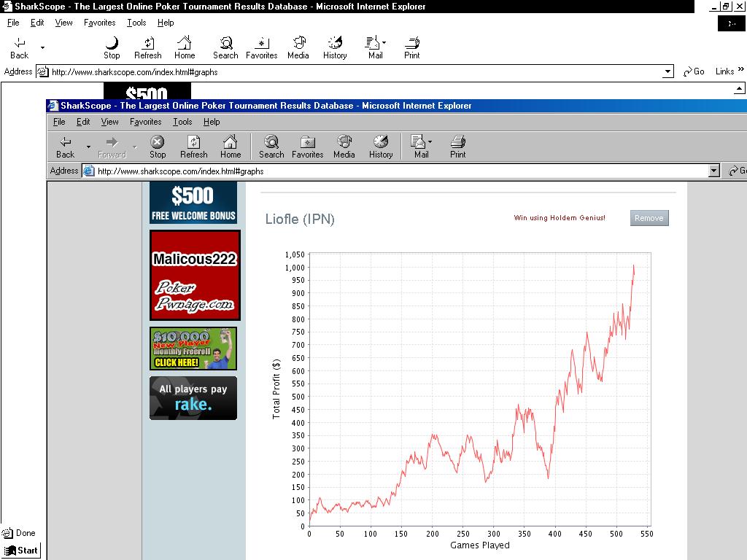Click the scroll-up arrow of the background window
The image size is (747, 560).
[x=739, y=88]
